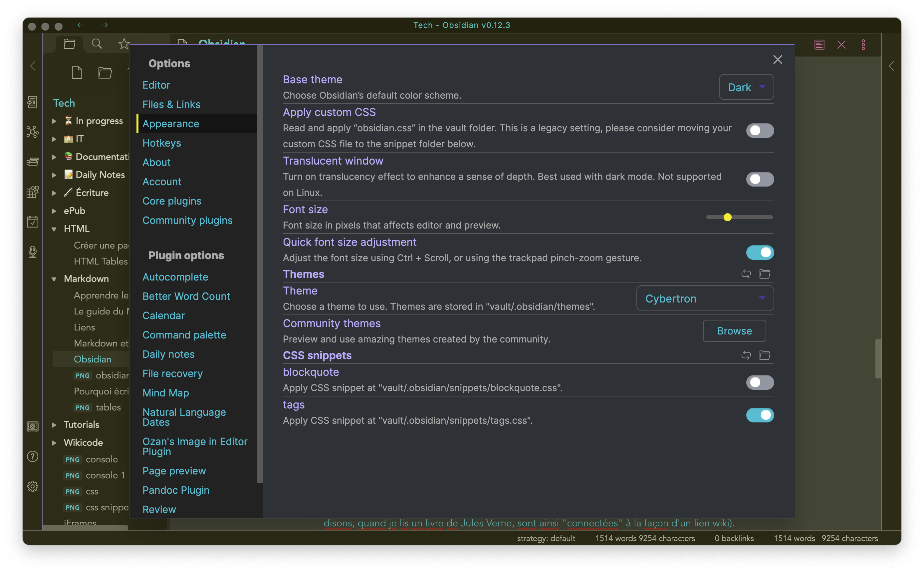Open more options three-dot menu
The height and width of the screenshot is (573, 924).
tap(863, 45)
